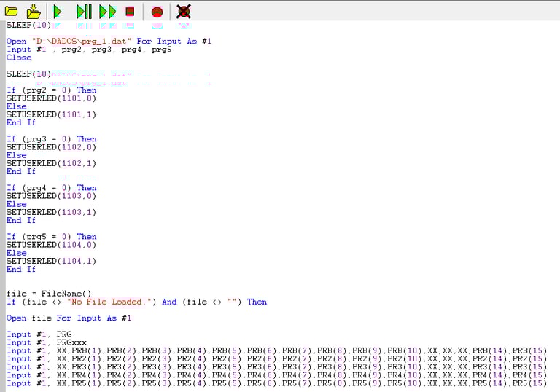Click the line "If (prg5 = 0) Then"
This screenshot has width=560, height=392.
point(52,237)
